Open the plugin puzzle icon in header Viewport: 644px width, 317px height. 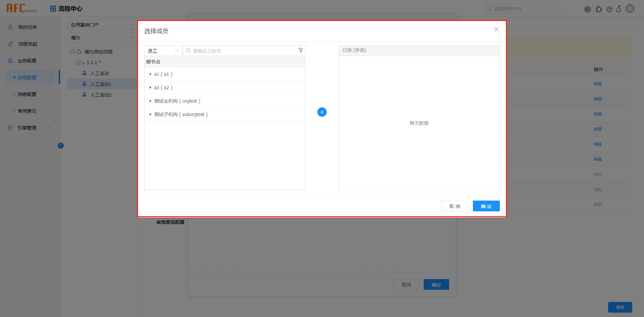599,9
